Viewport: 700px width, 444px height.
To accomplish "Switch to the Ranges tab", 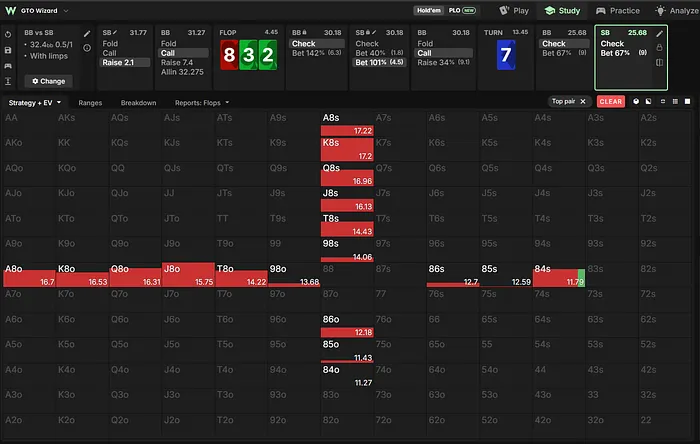I will click(x=90, y=103).
